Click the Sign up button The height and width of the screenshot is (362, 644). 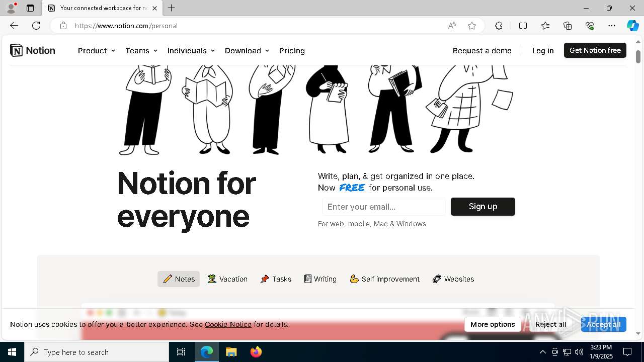(x=483, y=207)
